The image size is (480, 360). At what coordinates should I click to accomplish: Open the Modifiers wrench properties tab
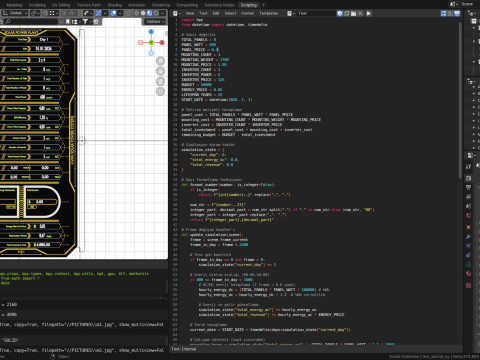(468, 236)
